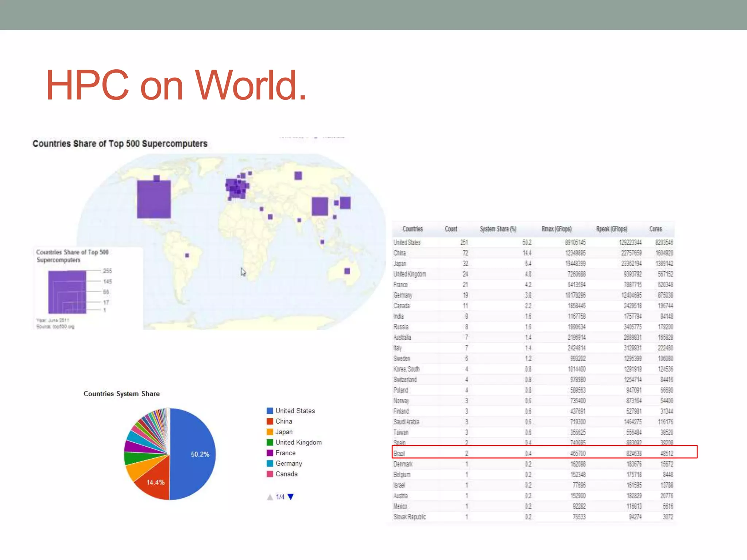747x560 pixels.
Task: Click the Brazil square on the map
Action: (x=187, y=255)
